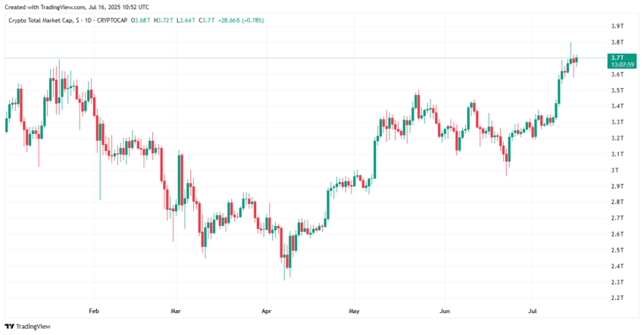
Task: Select the Apr marker on the time axis
Action: point(266,311)
